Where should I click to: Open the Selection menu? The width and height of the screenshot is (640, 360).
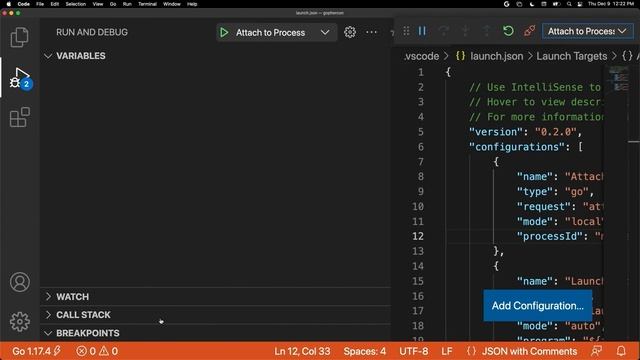coord(76,4)
